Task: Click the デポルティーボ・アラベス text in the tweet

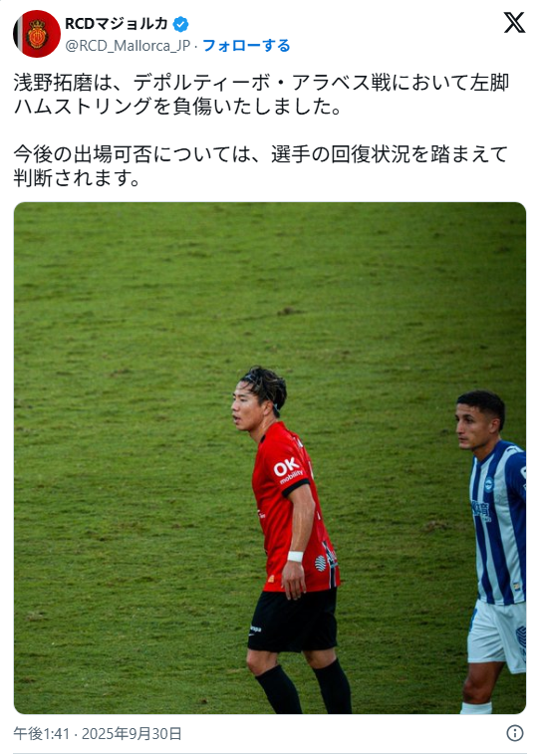Action: (250, 83)
